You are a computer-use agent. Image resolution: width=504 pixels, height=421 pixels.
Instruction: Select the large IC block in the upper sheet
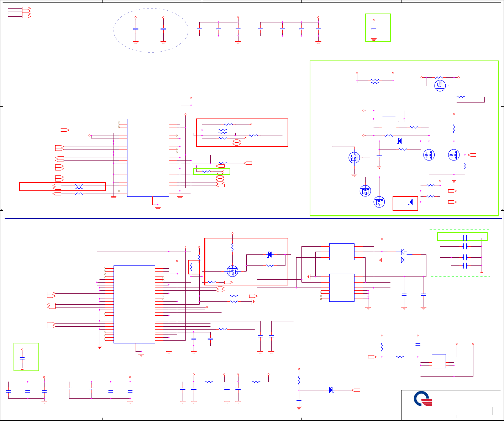coord(148,158)
